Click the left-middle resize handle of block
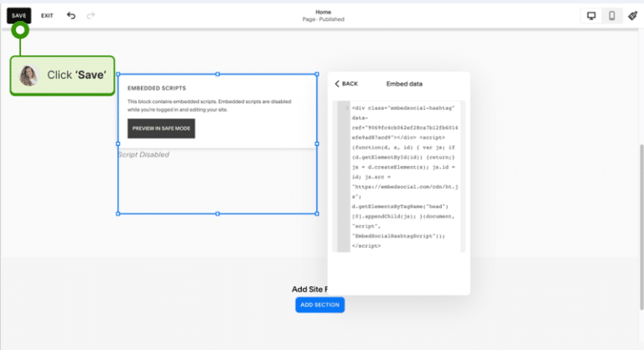Image resolution: width=644 pixels, height=350 pixels. click(118, 144)
